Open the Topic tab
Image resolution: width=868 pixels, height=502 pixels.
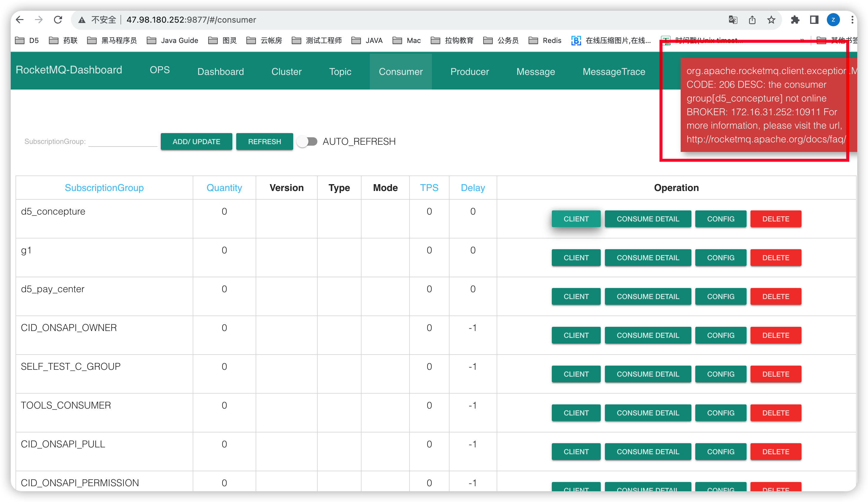340,72
